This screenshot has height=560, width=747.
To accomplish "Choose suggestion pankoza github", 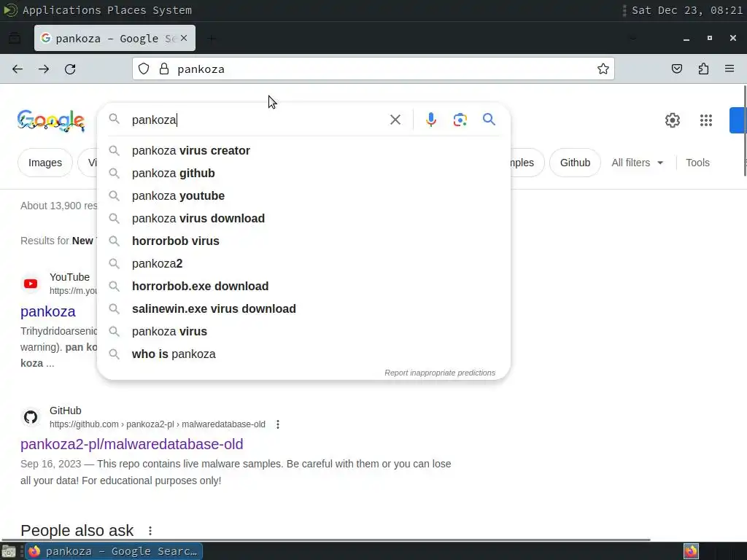I will point(303,174).
